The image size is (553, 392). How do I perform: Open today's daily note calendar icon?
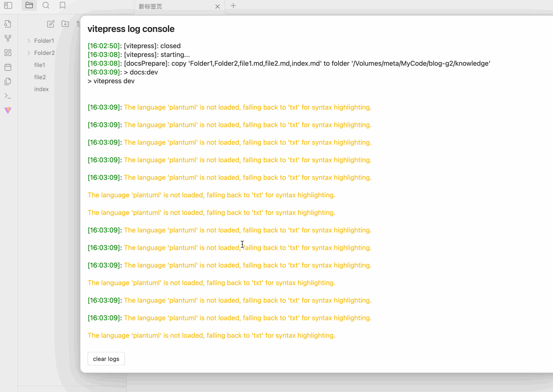(8, 67)
